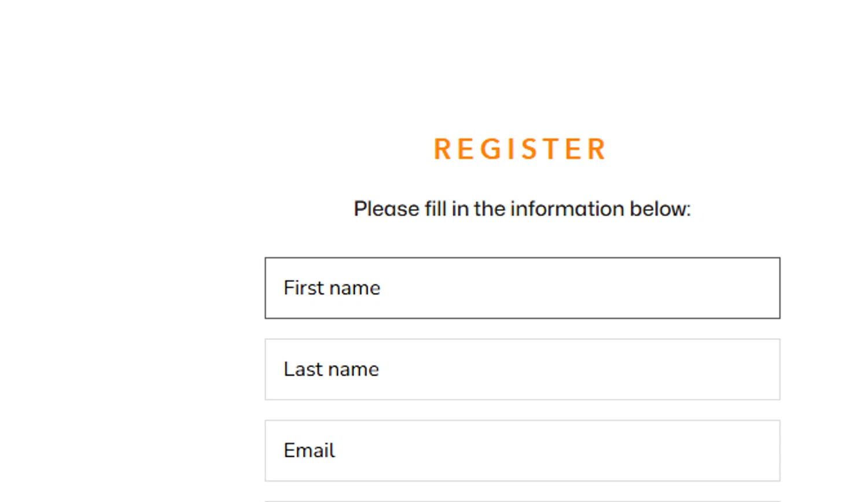Focus the First name text box
The width and height of the screenshot is (868, 502).
pos(522,288)
